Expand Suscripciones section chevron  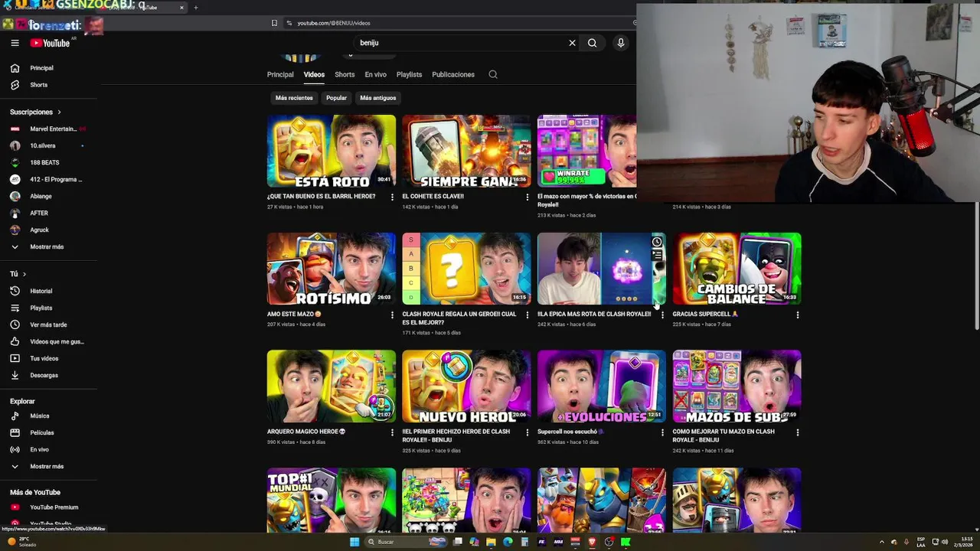pyautogui.click(x=59, y=112)
